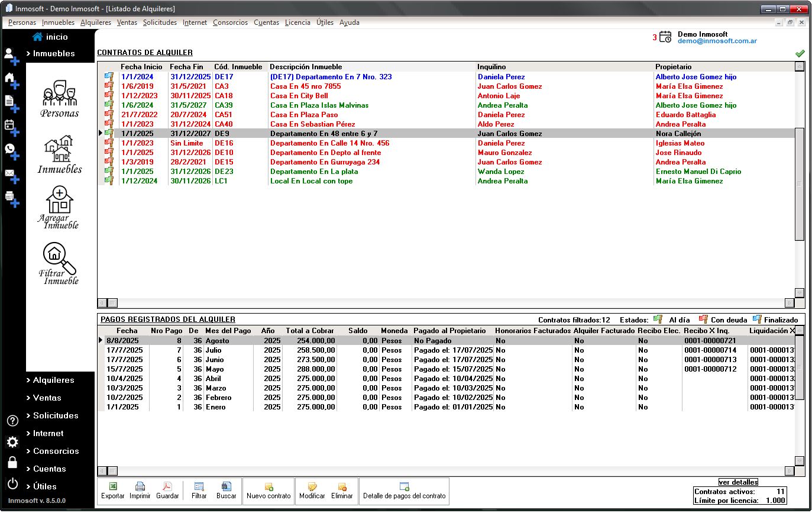This screenshot has width=812, height=513.
Task: Sort contracts by Fecha Inicio column header
Action: click(141, 67)
